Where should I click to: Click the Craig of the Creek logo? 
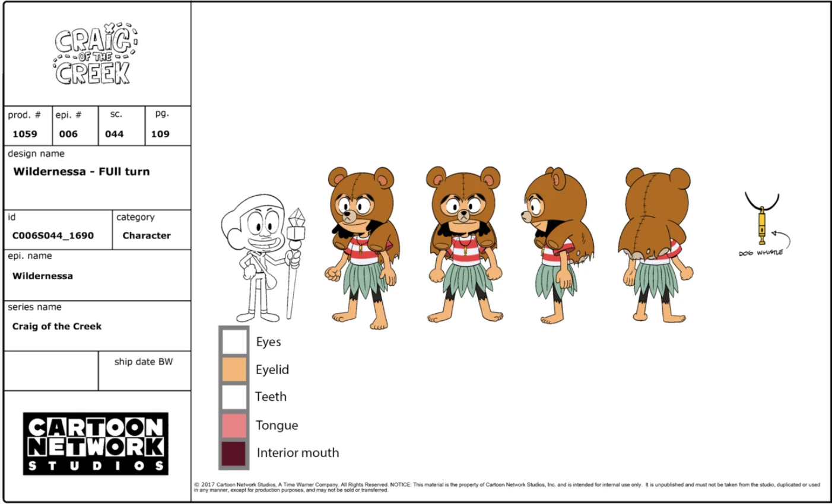pyautogui.click(x=94, y=53)
